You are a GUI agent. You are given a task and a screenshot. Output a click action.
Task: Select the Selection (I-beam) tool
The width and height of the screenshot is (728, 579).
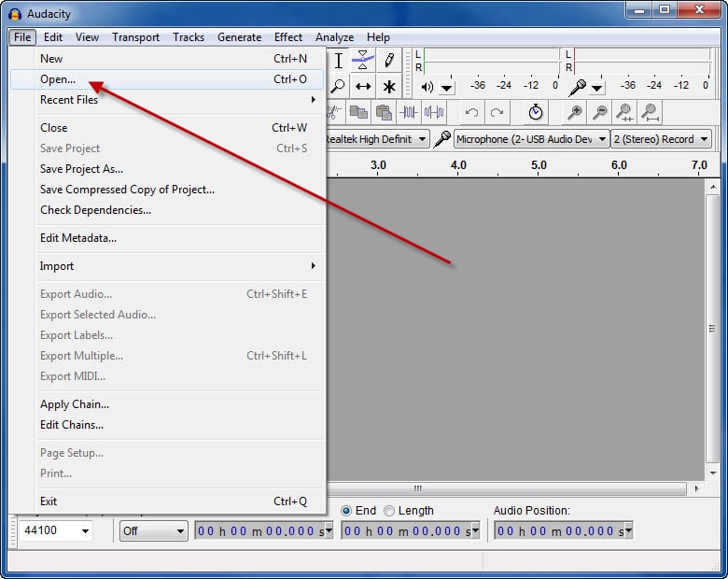[339, 61]
